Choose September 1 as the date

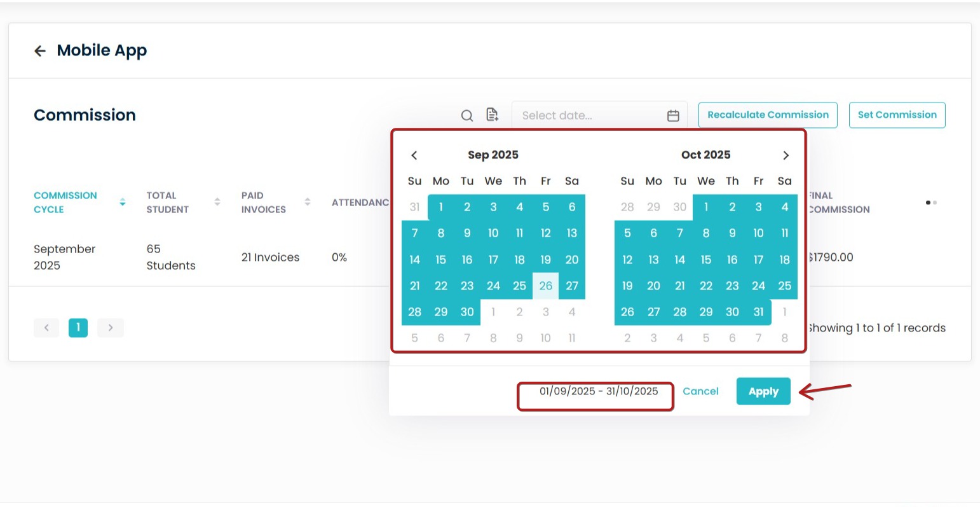pos(441,207)
